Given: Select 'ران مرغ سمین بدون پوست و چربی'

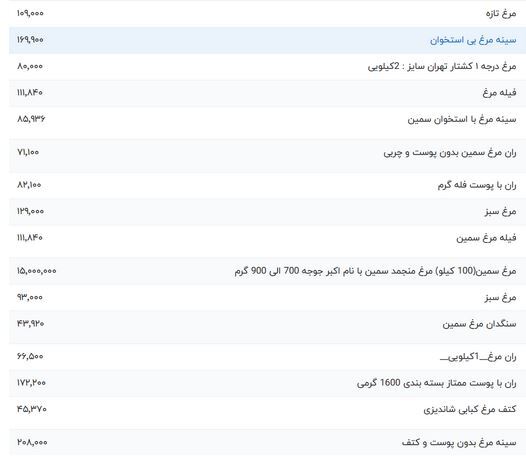Looking at the screenshot, I should tap(450, 153).
